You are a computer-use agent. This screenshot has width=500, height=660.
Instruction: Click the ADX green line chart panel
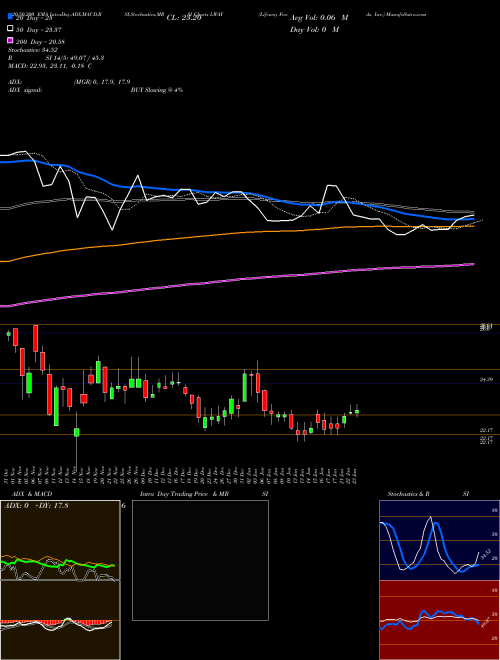[60, 540]
